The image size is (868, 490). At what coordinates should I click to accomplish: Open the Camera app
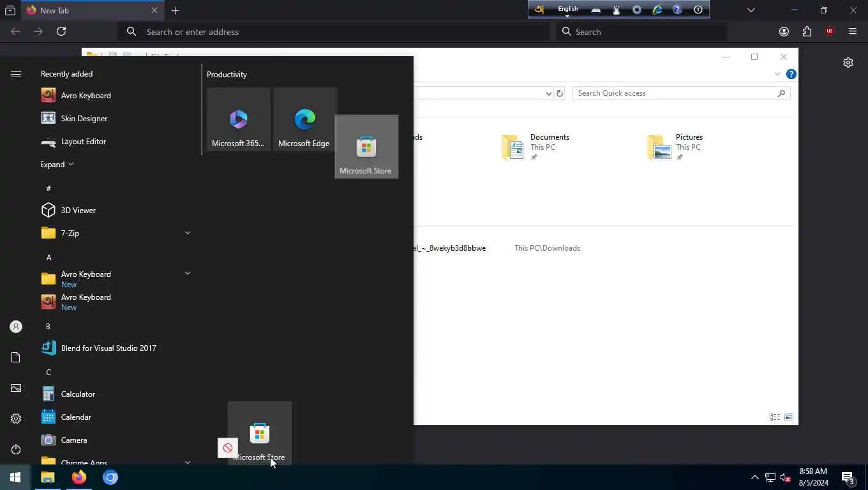click(x=115, y=440)
